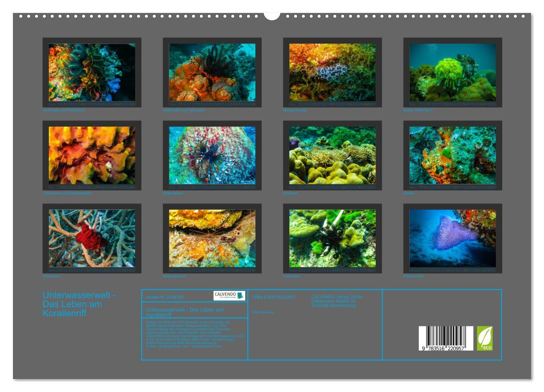Select the shrimp under ledge photo

pyautogui.click(x=212, y=238)
